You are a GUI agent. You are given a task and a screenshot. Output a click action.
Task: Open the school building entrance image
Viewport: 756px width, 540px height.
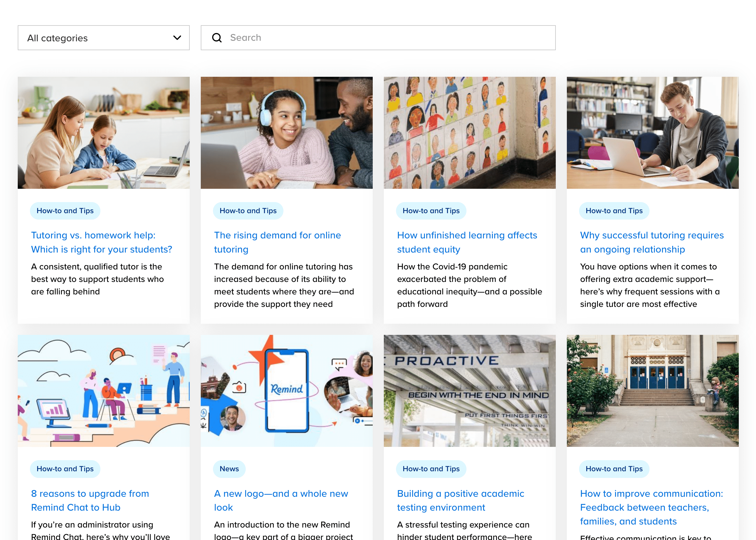click(653, 391)
